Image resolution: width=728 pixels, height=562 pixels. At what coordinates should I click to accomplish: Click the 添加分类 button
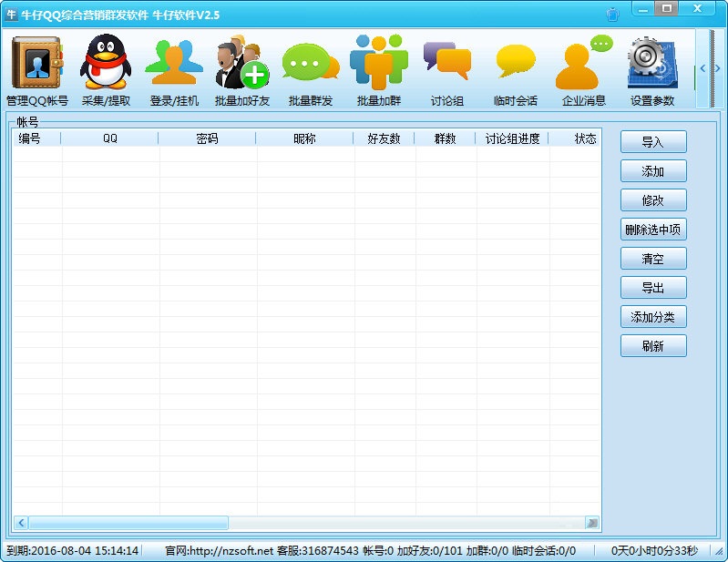coord(653,317)
